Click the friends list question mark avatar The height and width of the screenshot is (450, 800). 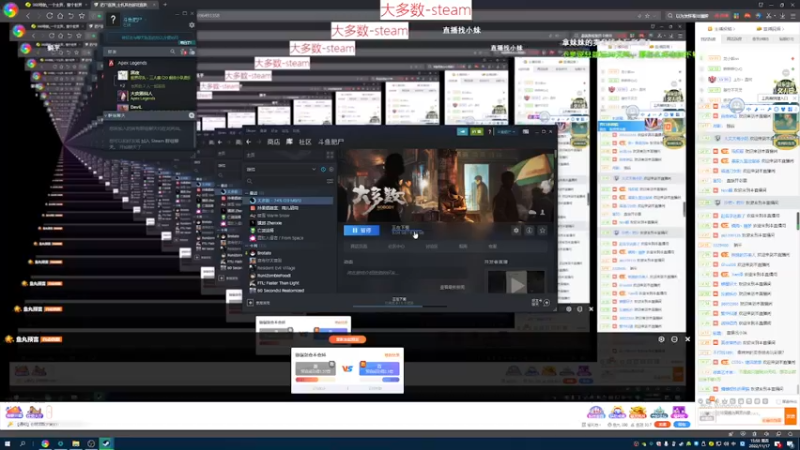113,19
